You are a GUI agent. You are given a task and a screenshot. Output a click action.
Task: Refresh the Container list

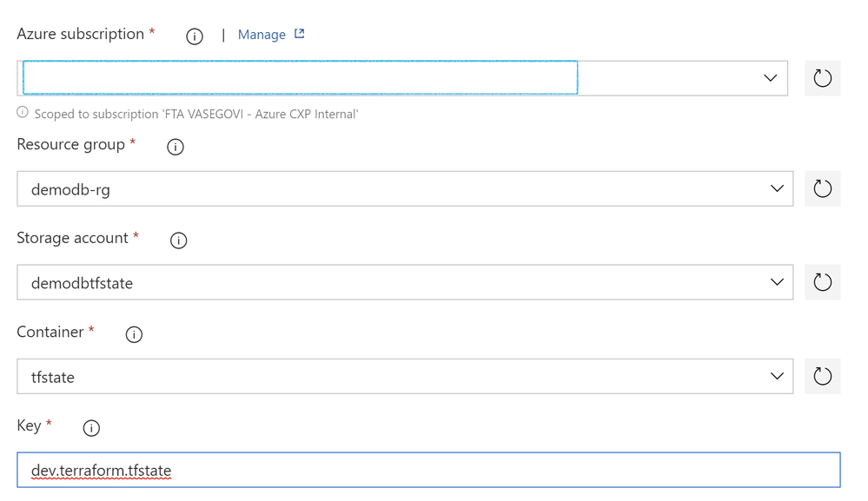click(823, 376)
